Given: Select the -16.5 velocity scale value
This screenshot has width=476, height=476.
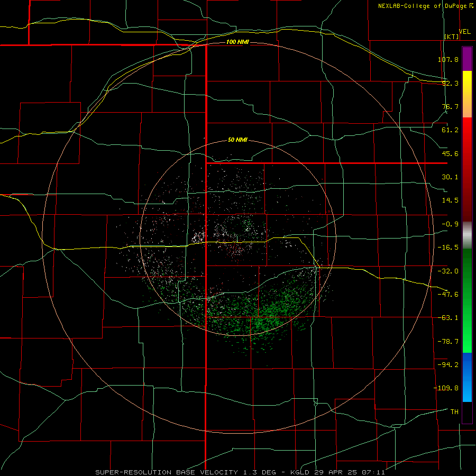Looking at the screenshot, I should click(x=448, y=248).
